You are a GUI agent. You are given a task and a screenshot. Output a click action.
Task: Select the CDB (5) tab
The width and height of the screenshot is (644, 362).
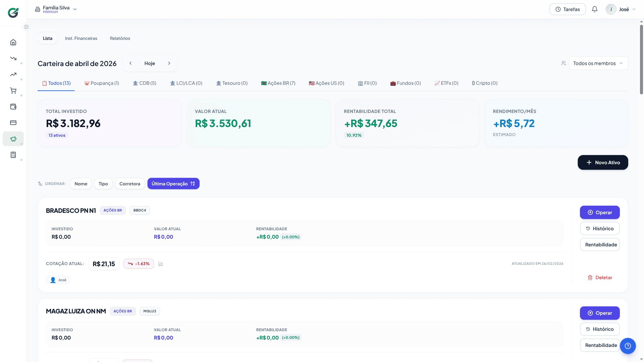[145, 83]
